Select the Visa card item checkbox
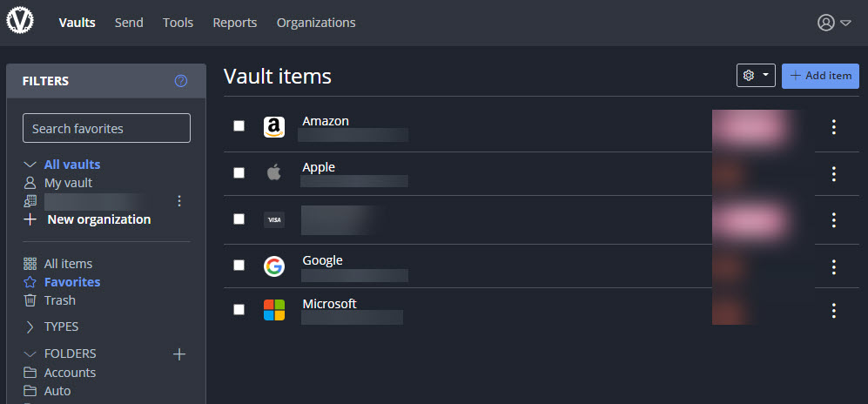 pos(239,219)
